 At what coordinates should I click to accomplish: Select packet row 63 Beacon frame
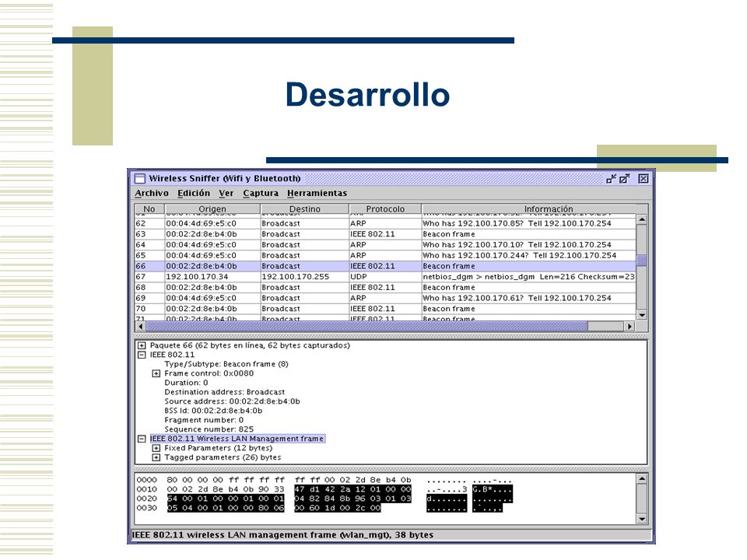[385, 234]
